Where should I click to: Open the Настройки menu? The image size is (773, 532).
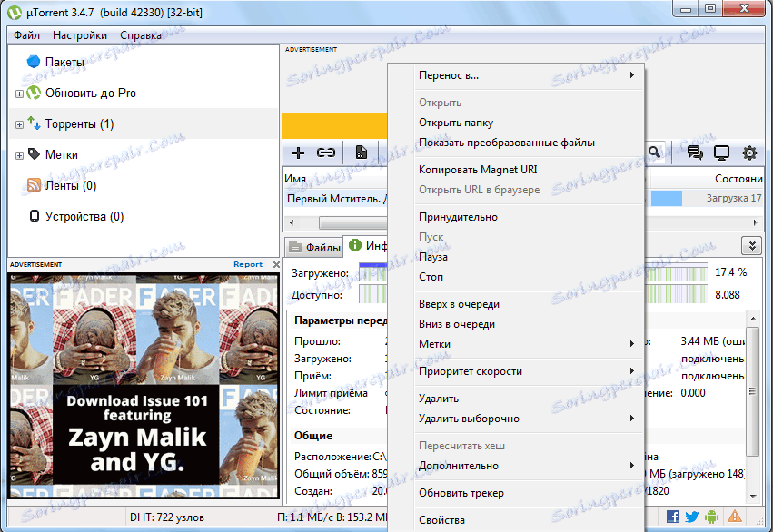(x=79, y=35)
